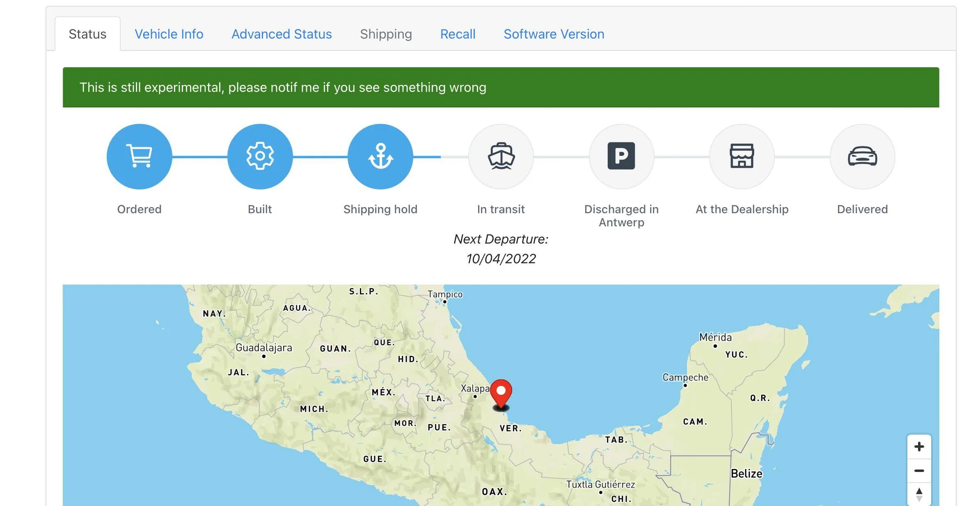Image resolution: width=980 pixels, height=506 pixels.
Task: Click the VER. state label on map
Action: tap(511, 428)
